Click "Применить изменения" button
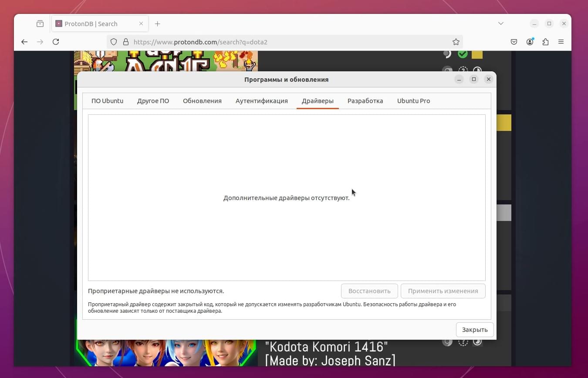 click(443, 291)
